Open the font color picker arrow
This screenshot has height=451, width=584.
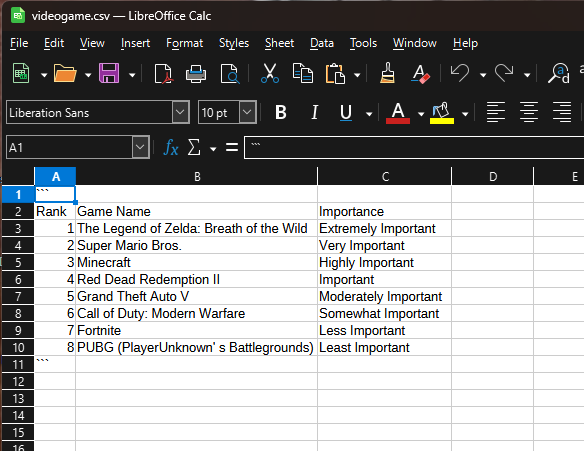421,114
